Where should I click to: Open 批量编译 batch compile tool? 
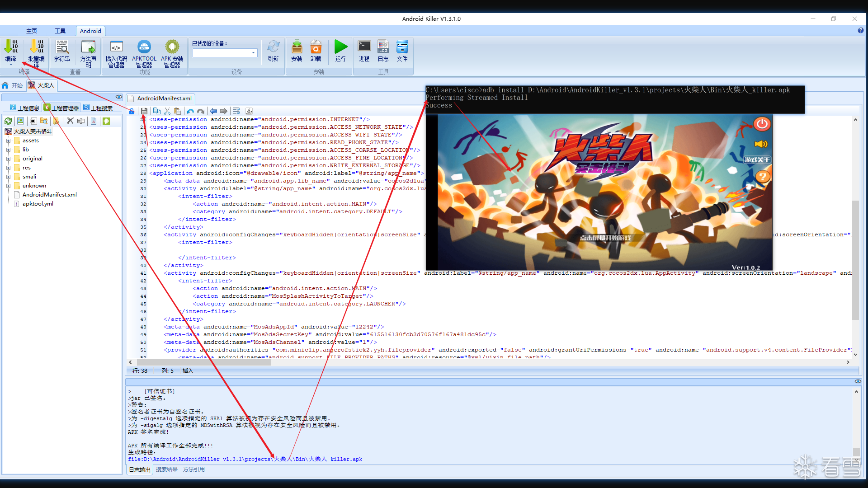(x=36, y=53)
